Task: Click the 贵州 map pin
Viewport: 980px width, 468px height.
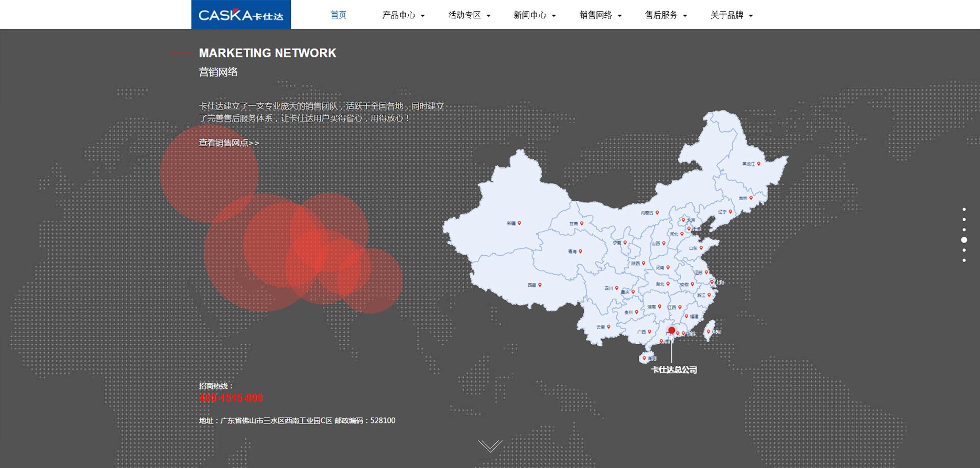Action: (636, 312)
